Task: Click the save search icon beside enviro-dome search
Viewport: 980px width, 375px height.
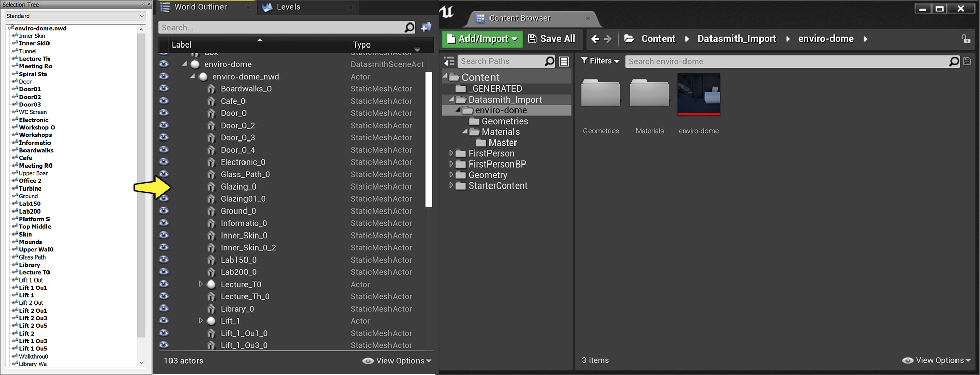Action: coord(967,61)
